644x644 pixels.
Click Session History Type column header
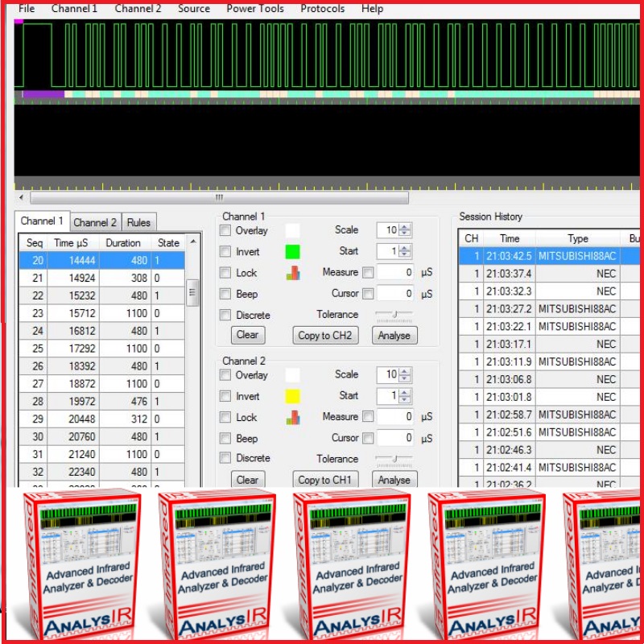click(578, 238)
